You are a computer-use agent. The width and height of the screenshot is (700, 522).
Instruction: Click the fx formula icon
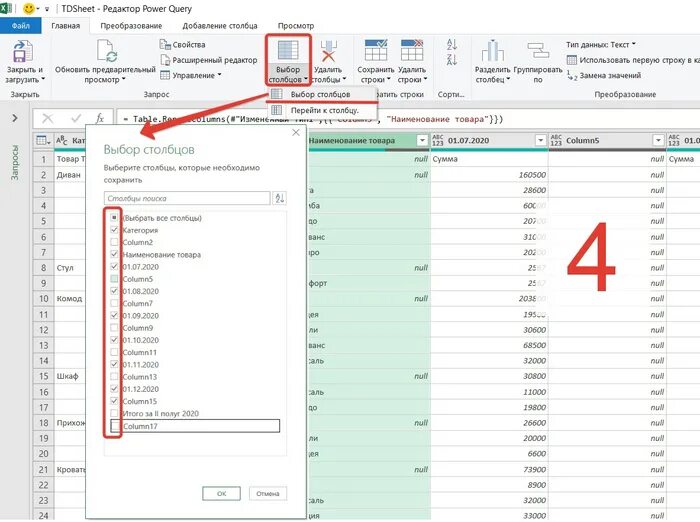coord(100,118)
